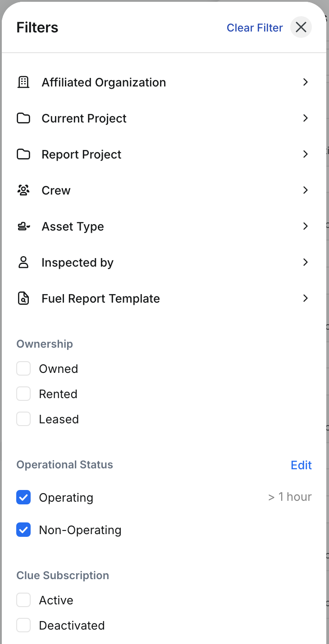Close the Filters panel with X
The width and height of the screenshot is (329, 644).
pos(301,27)
